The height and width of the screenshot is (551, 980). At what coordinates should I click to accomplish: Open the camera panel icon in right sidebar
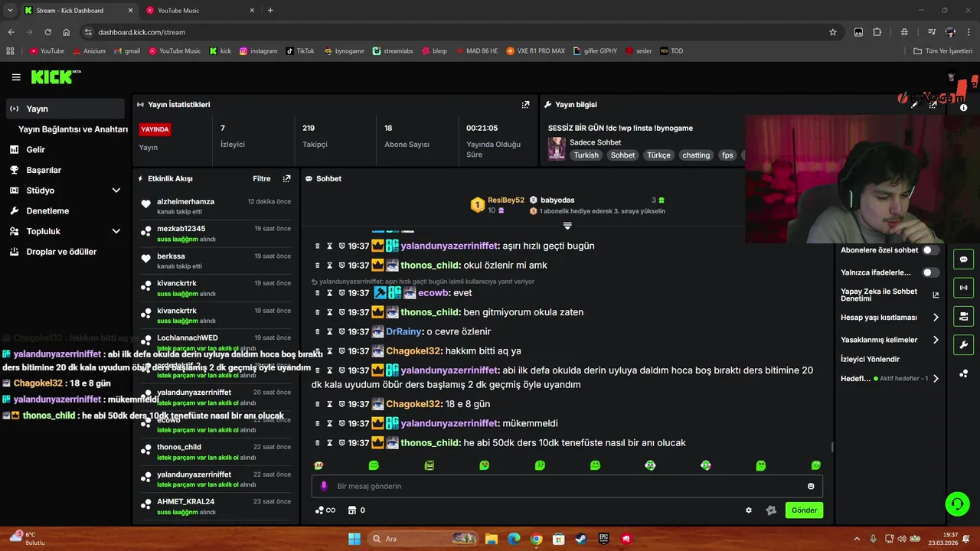click(963, 316)
